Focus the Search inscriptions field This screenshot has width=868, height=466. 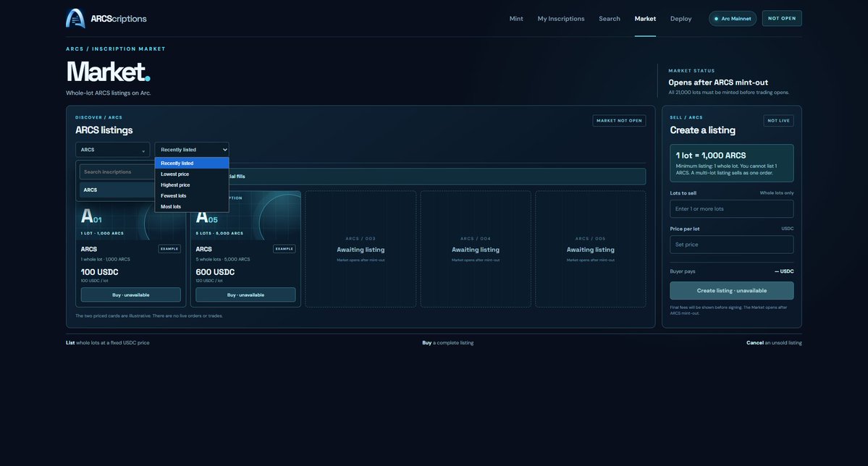coord(117,172)
